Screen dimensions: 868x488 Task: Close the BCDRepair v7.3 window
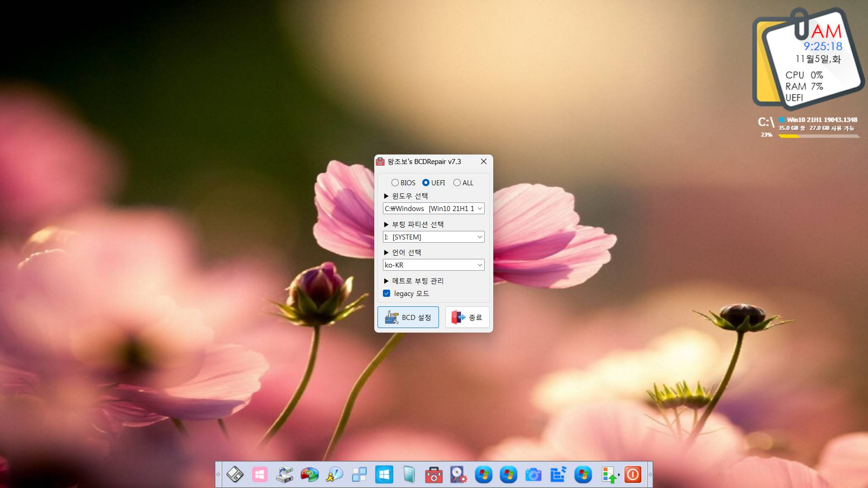484,161
